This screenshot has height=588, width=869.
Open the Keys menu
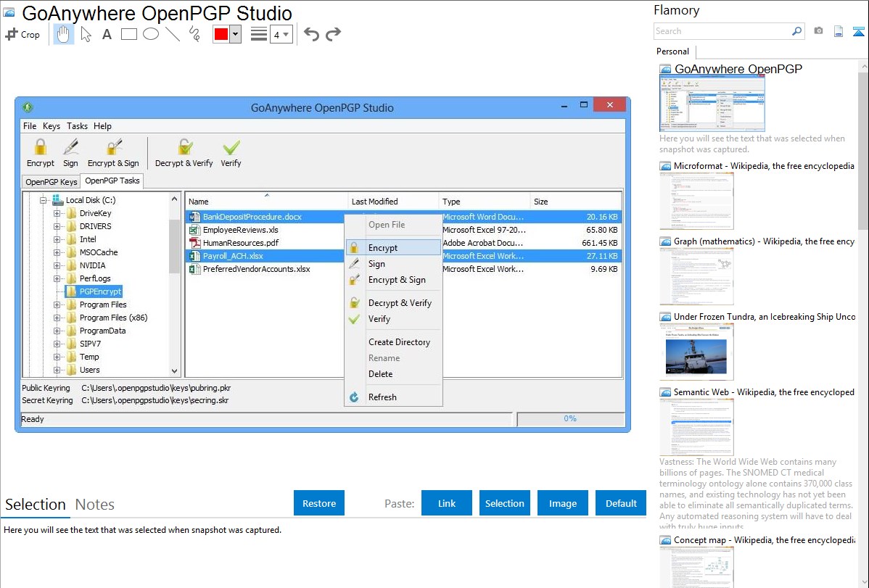[x=52, y=126]
